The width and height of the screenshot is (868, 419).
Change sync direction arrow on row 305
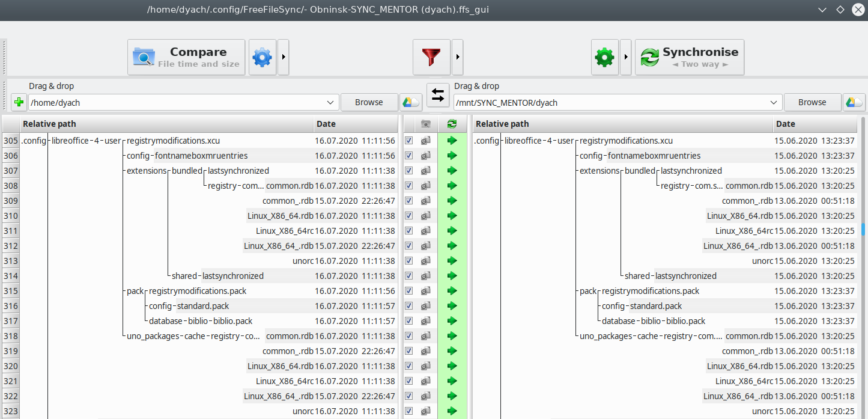pyautogui.click(x=452, y=141)
